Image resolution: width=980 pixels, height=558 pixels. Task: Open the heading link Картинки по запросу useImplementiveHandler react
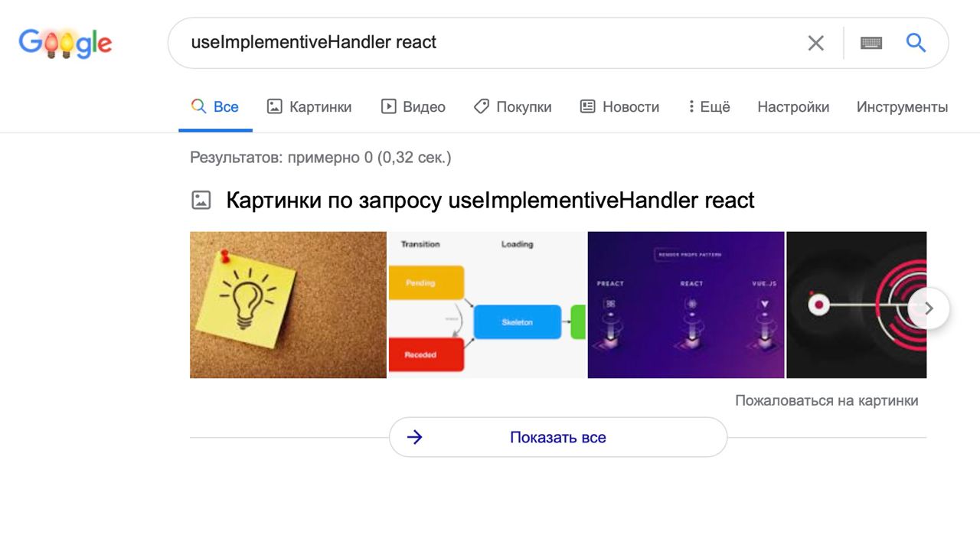490,201
